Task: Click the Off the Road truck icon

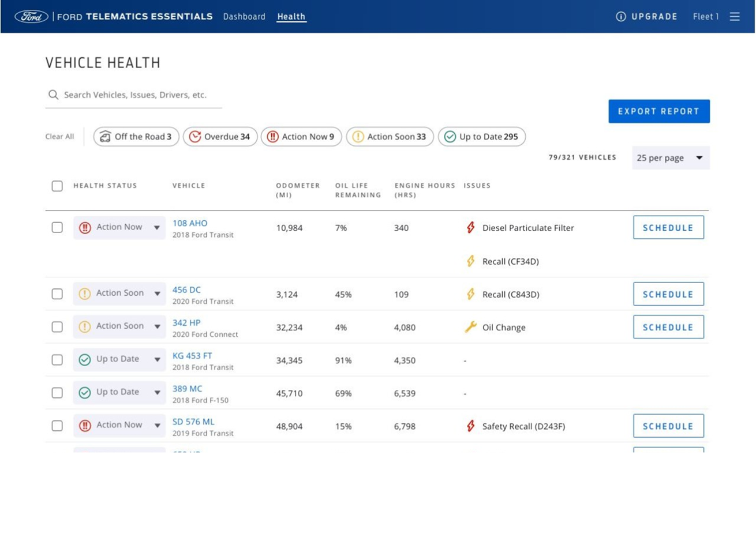Action: pyautogui.click(x=105, y=137)
